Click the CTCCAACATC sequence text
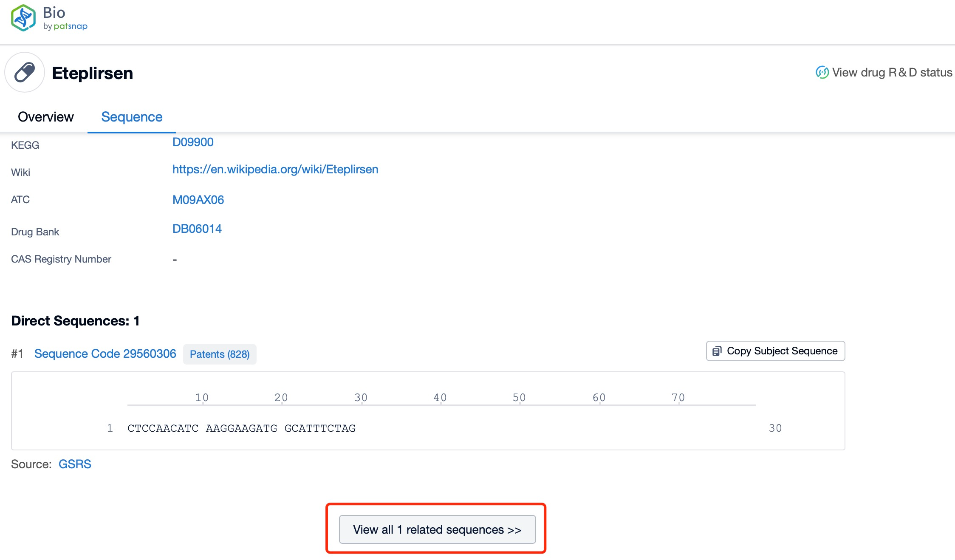955x560 pixels. (x=163, y=428)
